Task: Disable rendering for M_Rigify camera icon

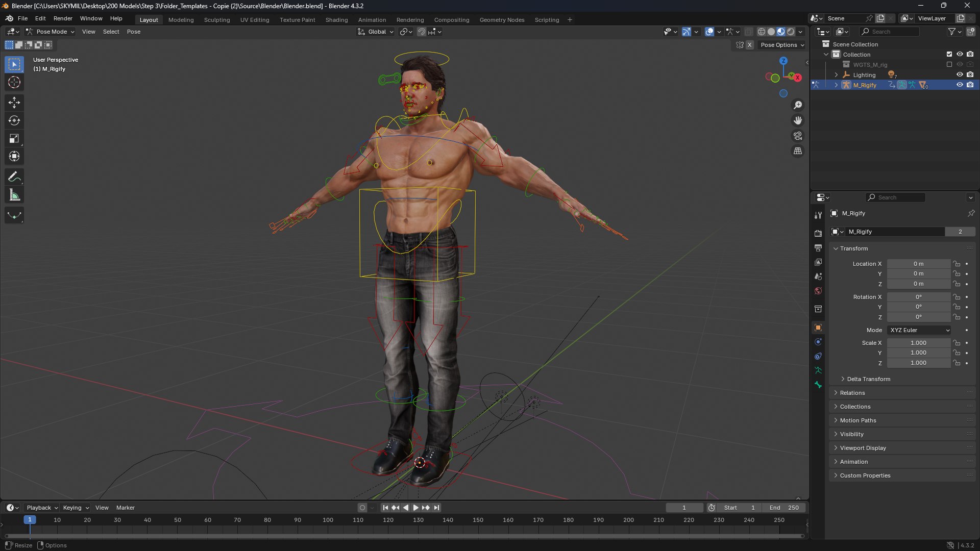Action: click(970, 85)
